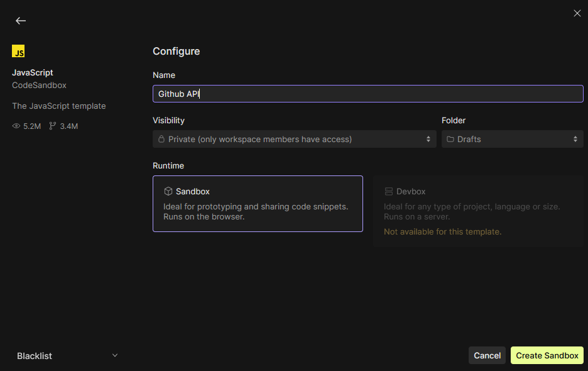588x371 pixels.
Task: Click the Sandbox cube icon
Action: 168,191
